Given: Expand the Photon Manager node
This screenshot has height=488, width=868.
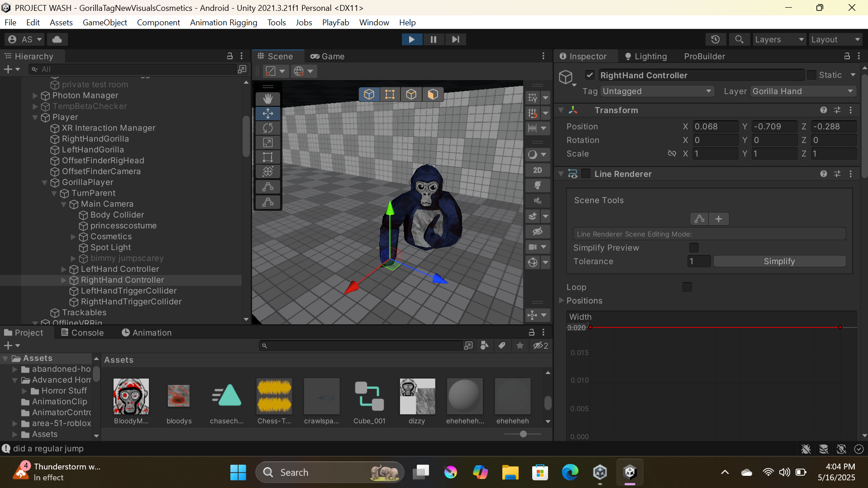Looking at the screenshot, I should [35, 95].
